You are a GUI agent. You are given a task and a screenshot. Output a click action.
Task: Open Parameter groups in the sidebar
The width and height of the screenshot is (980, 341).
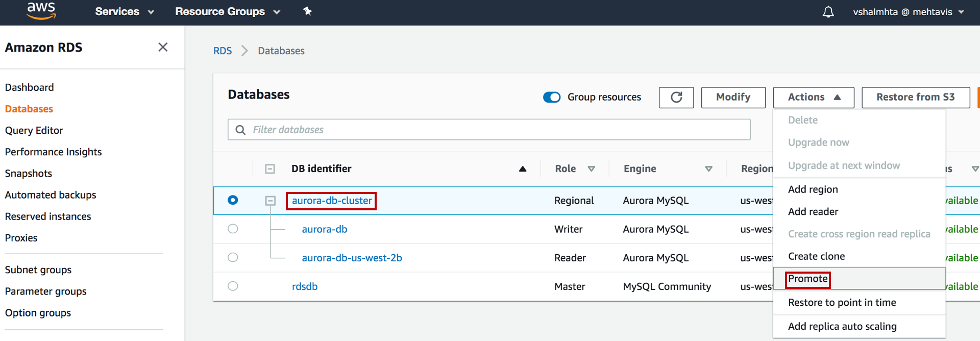tap(46, 291)
